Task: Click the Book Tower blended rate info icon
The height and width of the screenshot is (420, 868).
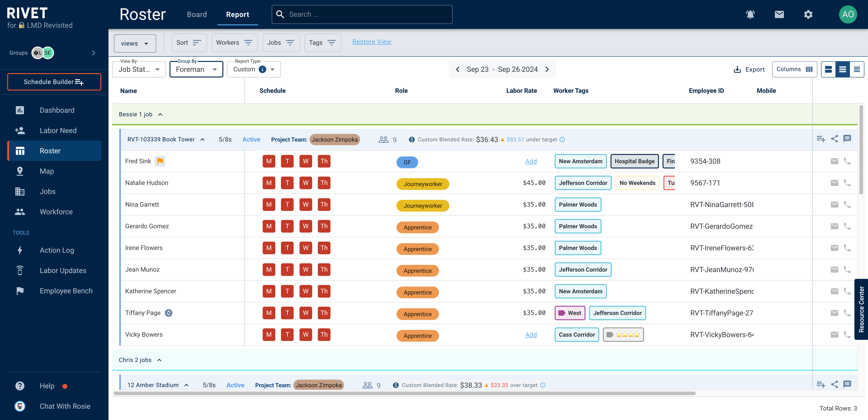Action: (562, 140)
